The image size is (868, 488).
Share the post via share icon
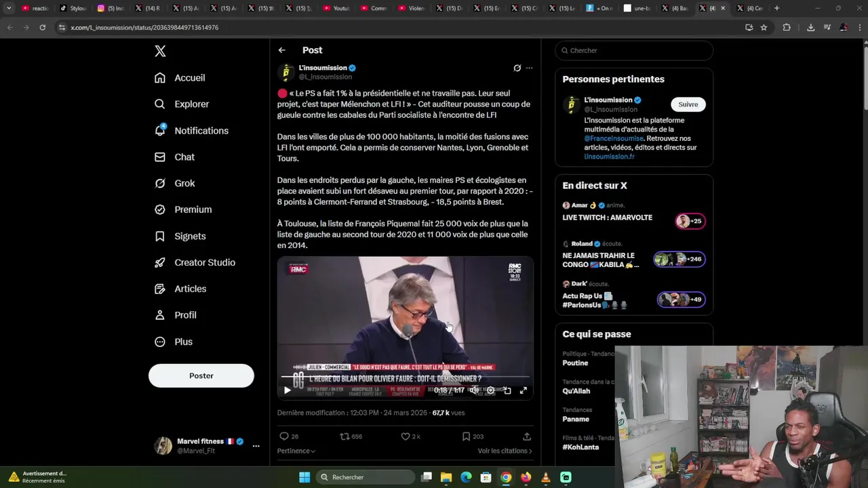(527, 436)
